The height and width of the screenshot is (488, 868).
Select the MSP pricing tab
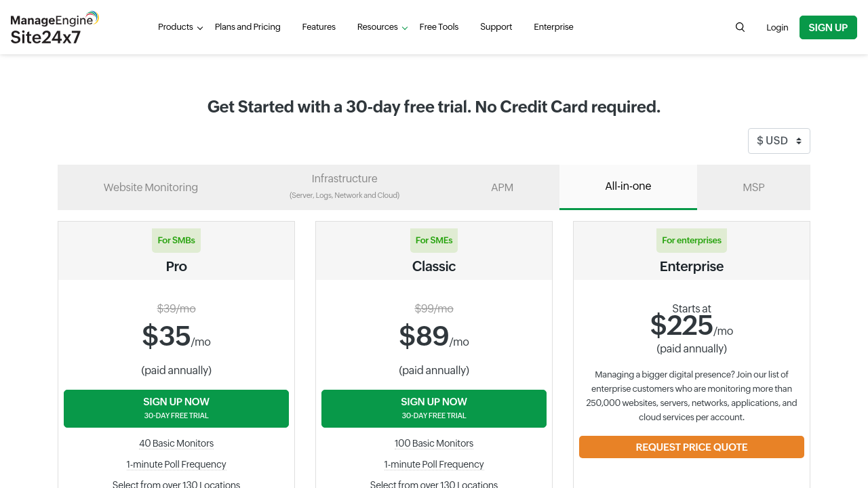753,187
